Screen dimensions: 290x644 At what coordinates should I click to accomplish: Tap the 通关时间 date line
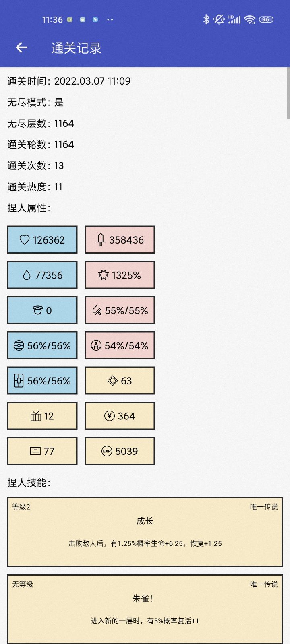coord(69,81)
